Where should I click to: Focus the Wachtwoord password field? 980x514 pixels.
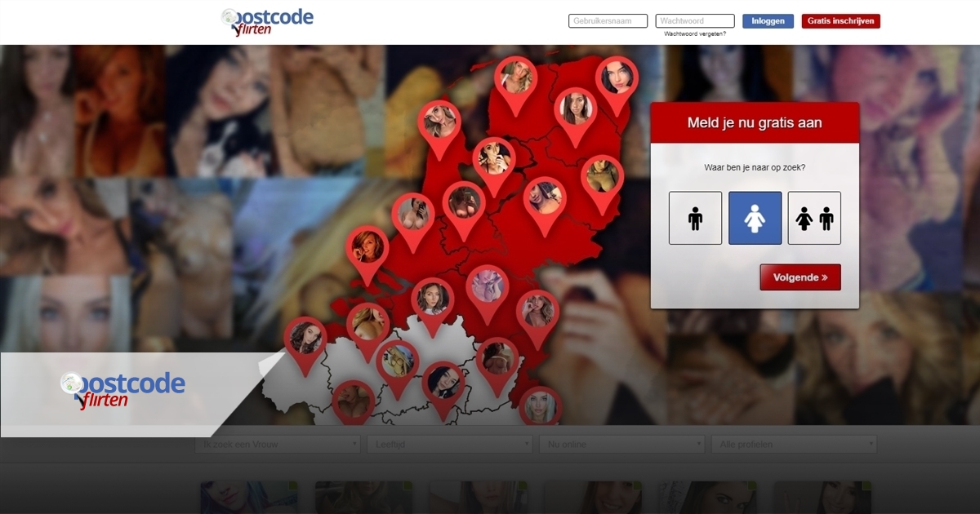(694, 21)
